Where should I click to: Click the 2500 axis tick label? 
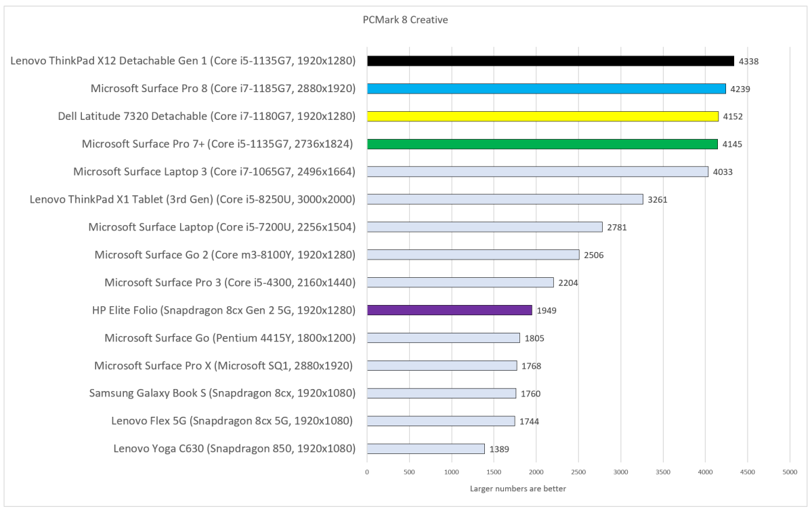pyautogui.click(x=578, y=472)
